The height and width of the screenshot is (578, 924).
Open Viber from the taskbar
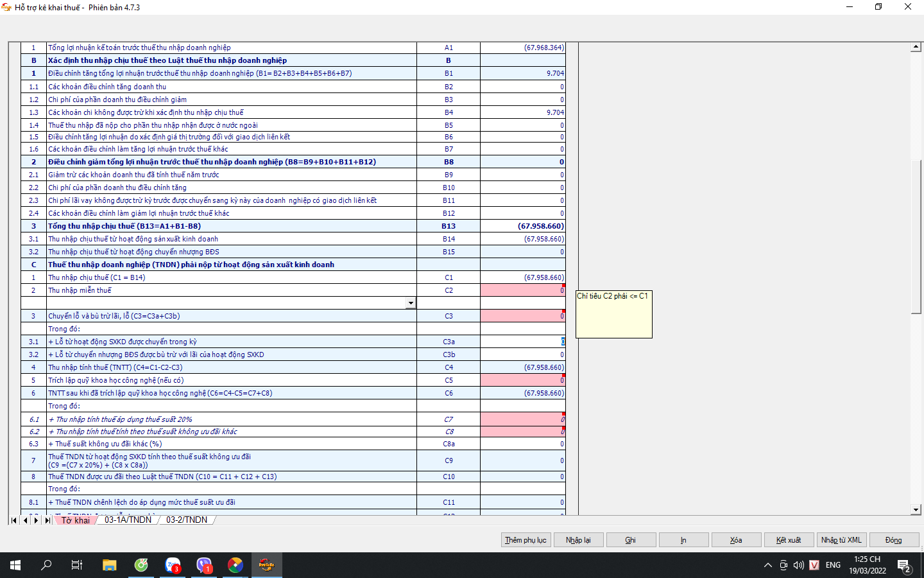pos(204,565)
